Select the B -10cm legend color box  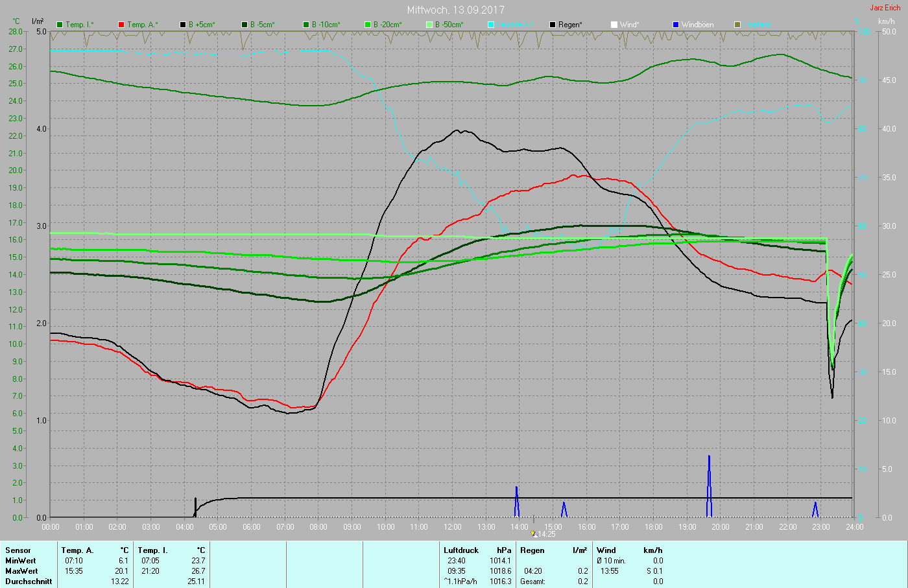point(307,25)
